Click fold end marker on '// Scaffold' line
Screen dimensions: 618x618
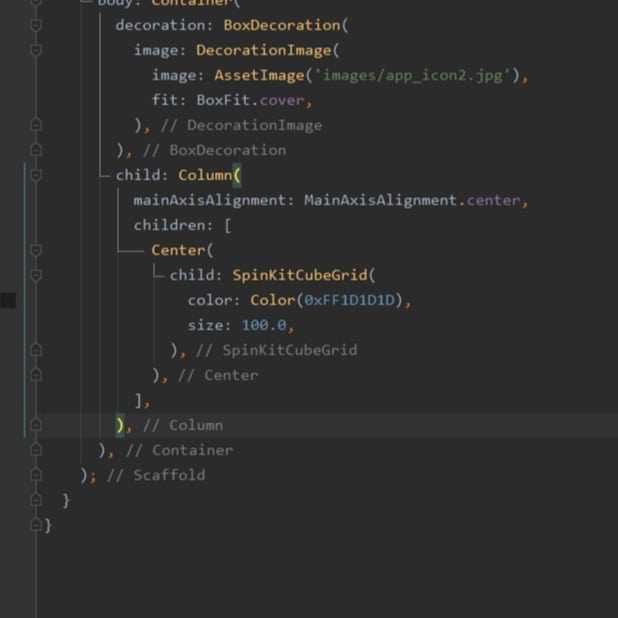point(36,475)
